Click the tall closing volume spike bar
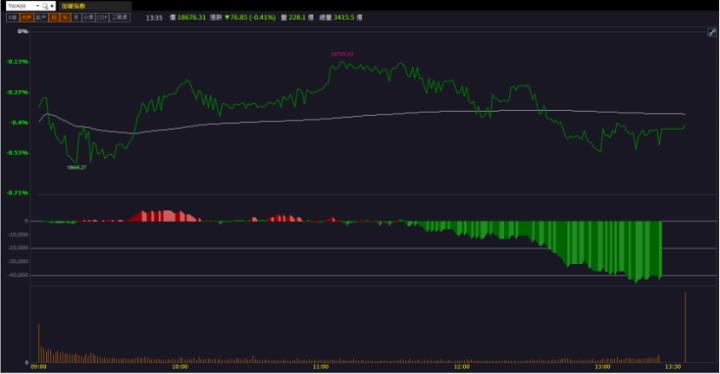The image size is (720, 374). click(686, 327)
